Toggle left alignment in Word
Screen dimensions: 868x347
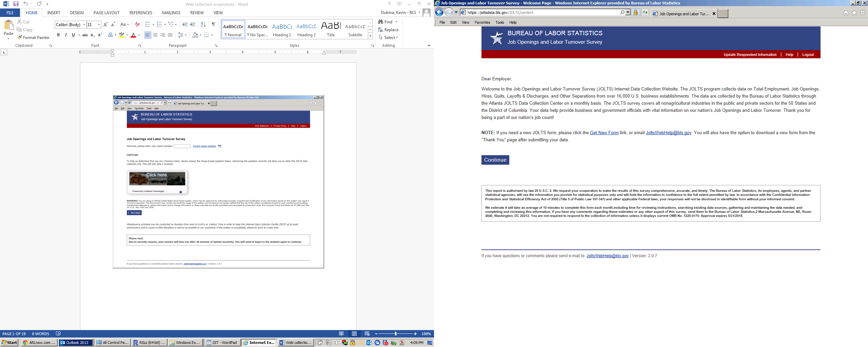[x=148, y=35]
